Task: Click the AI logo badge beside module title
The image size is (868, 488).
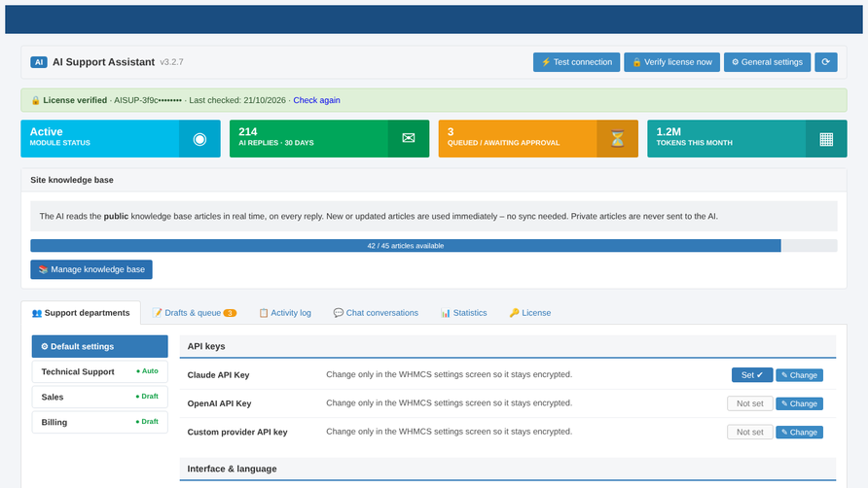Action: coord(39,62)
